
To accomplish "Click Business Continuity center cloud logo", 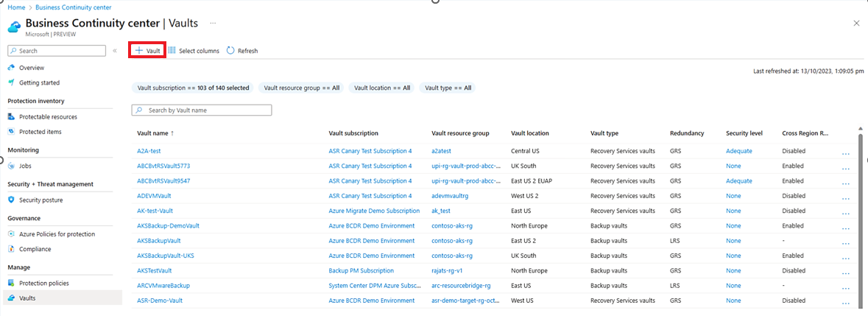I will click(15, 28).
